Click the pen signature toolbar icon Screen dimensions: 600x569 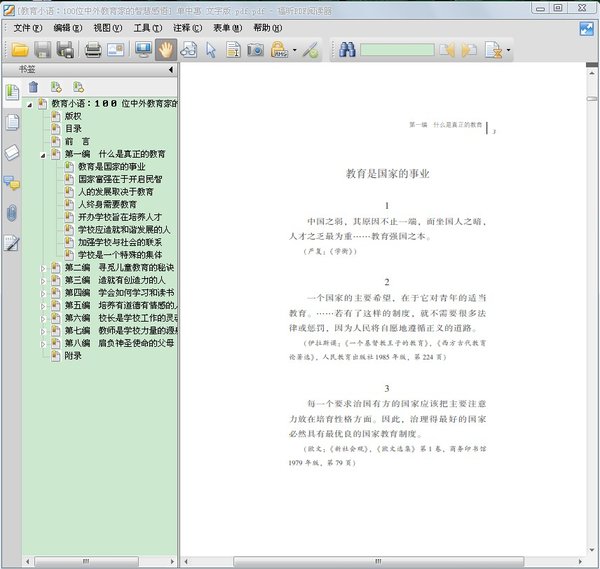(x=311, y=50)
